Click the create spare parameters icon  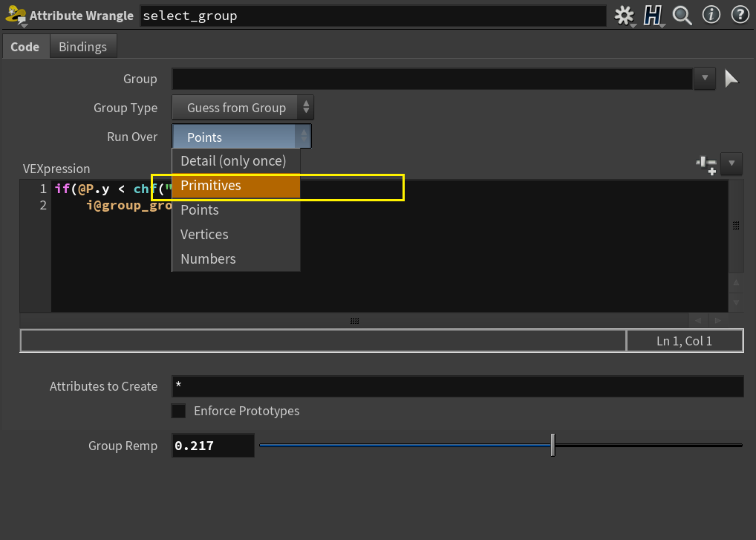pyautogui.click(x=706, y=164)
